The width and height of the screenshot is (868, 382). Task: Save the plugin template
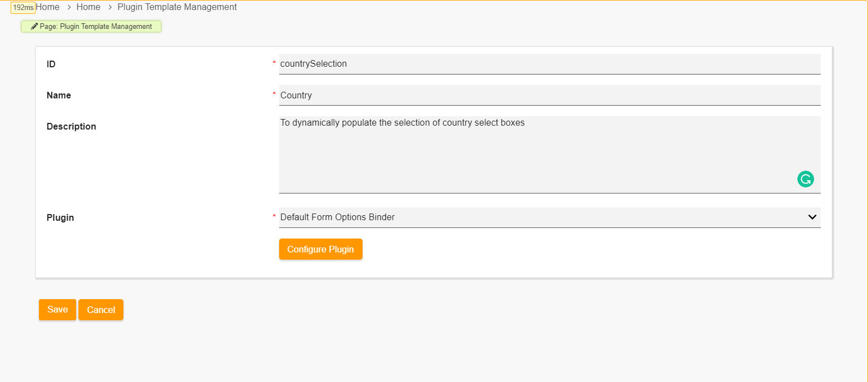coord(57,310)
